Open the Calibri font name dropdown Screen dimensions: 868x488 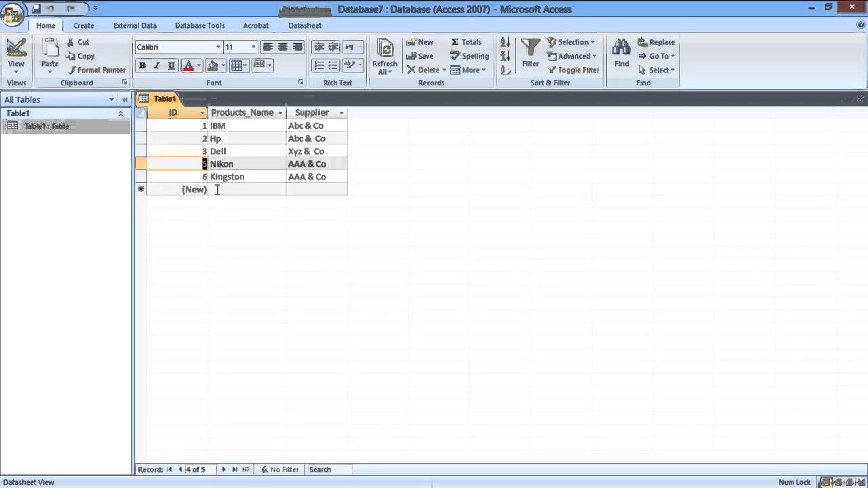218,47
